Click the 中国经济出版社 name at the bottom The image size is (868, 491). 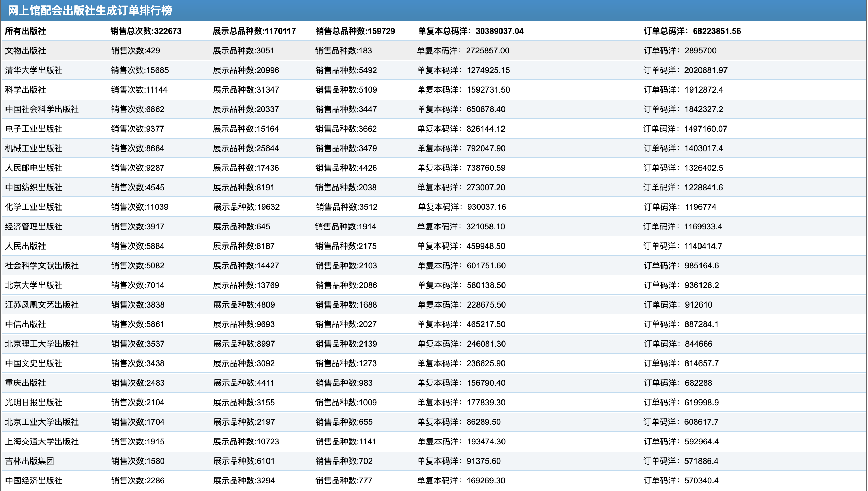[34, 481]
